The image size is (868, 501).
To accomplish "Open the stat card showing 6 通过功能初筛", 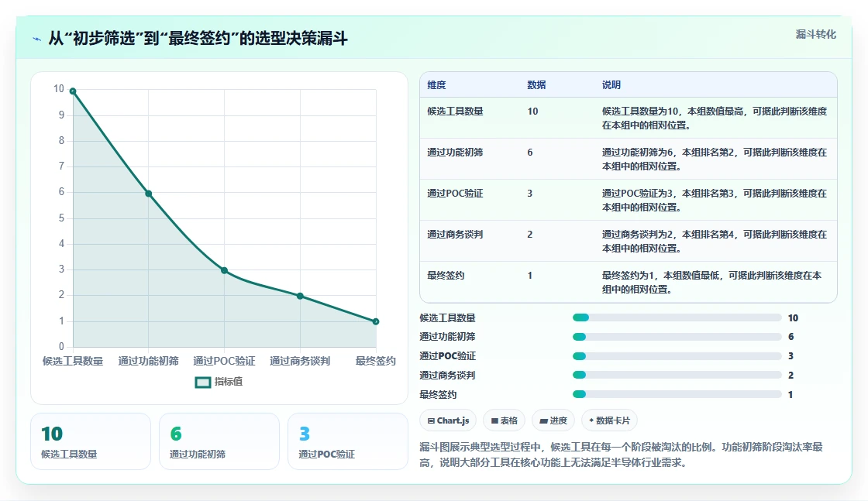I will point(219,441).
